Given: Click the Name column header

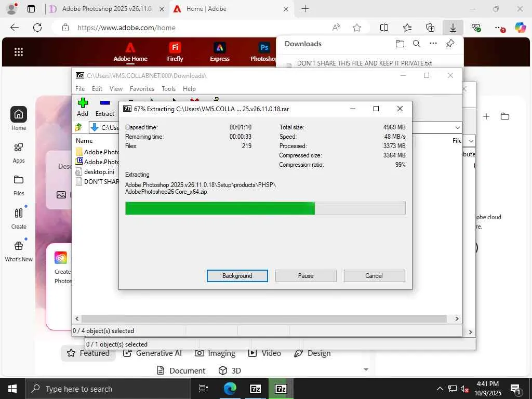Looking at the screenshot, I should [84, 140].
